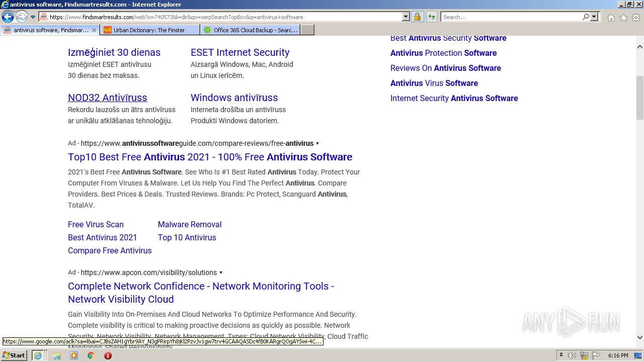Switch to Office 365 Cloud Backup tab
Viewport: 644px width, 362px height.
[x=250, y=30]
